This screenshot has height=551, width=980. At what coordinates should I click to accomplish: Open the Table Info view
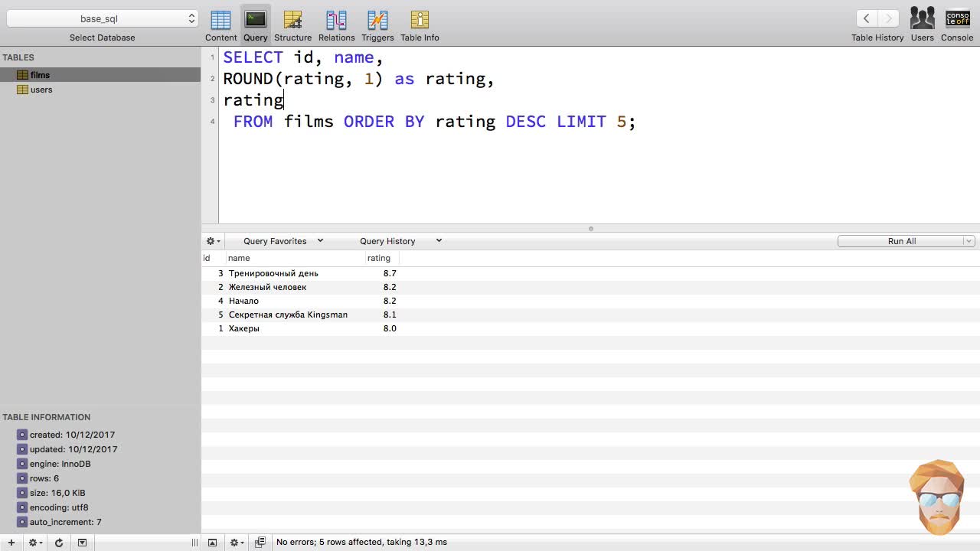coord(420,25)
